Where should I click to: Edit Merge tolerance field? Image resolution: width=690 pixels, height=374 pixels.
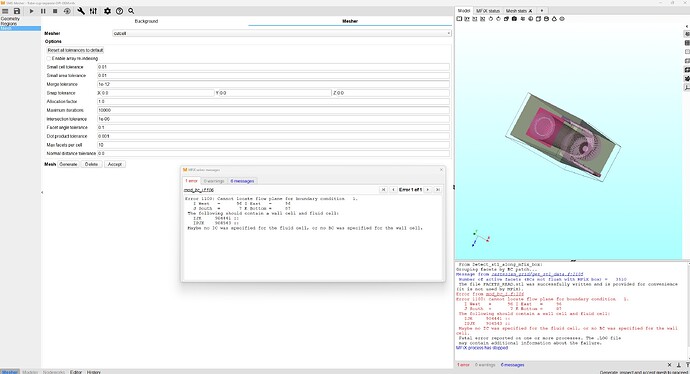(x=273, y=84)
